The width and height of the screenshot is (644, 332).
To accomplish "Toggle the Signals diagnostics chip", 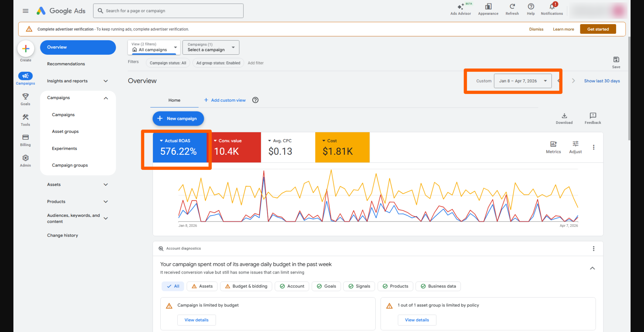I will coord(359,286).
